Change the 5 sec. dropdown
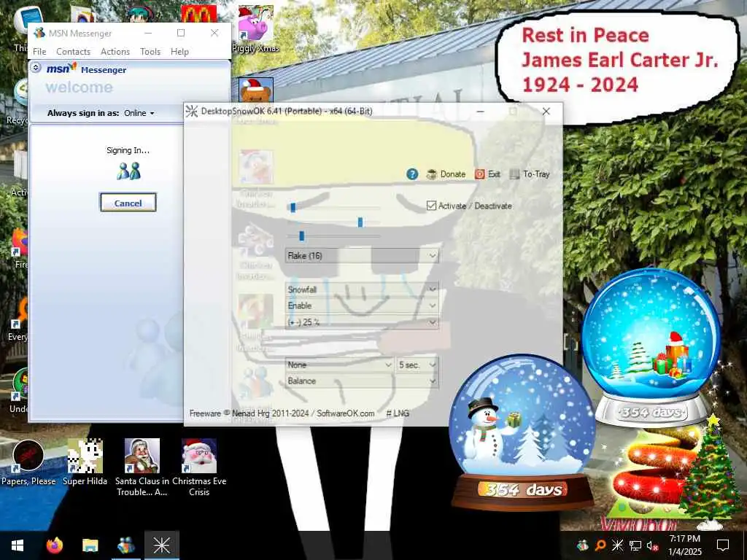This screenshot has height=560, width=747. (417, 365)
